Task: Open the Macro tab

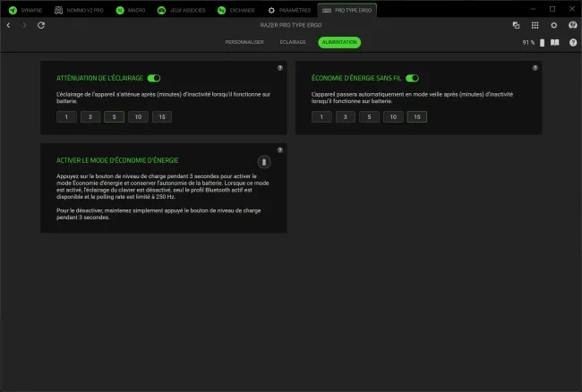Action: point(131,11)
